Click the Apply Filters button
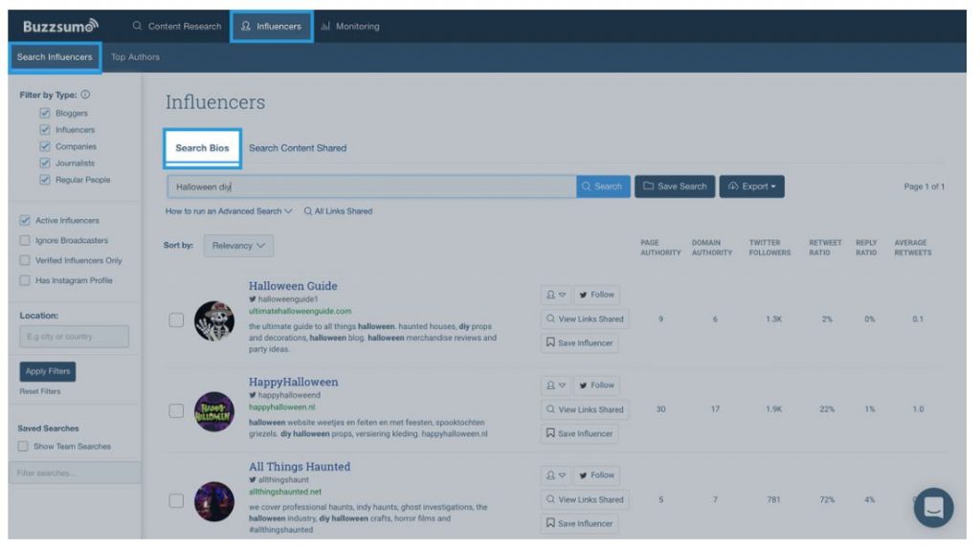 coord(48,371)
